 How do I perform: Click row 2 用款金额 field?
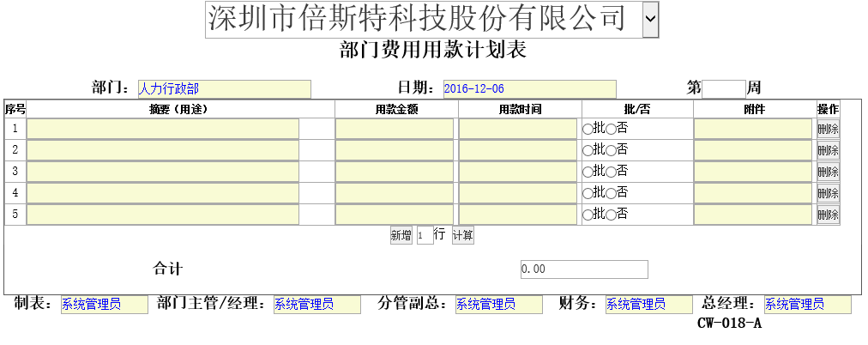click(395, 150)
